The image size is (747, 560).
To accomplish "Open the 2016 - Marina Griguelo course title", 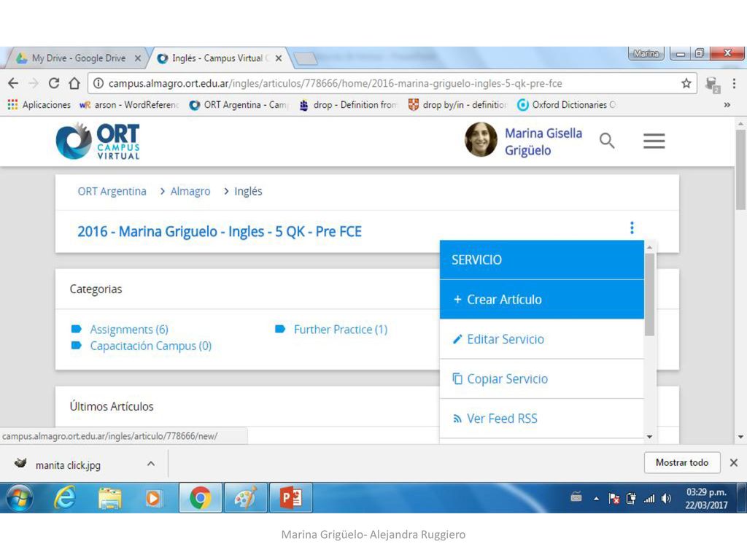I will tap(220, 231).
